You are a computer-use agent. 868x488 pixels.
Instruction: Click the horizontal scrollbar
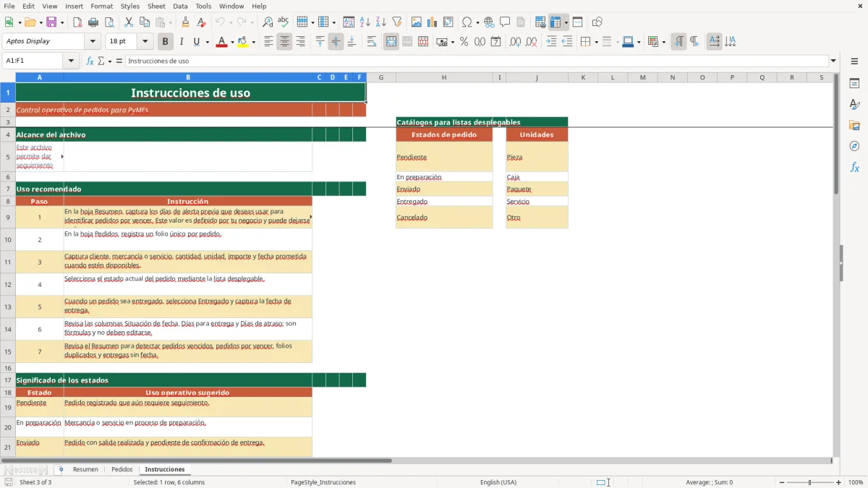click(197, 460)
